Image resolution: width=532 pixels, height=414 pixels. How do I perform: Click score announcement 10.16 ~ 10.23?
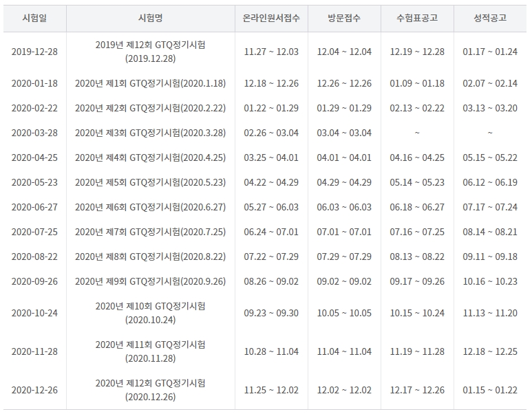click(x=490, y=281)
